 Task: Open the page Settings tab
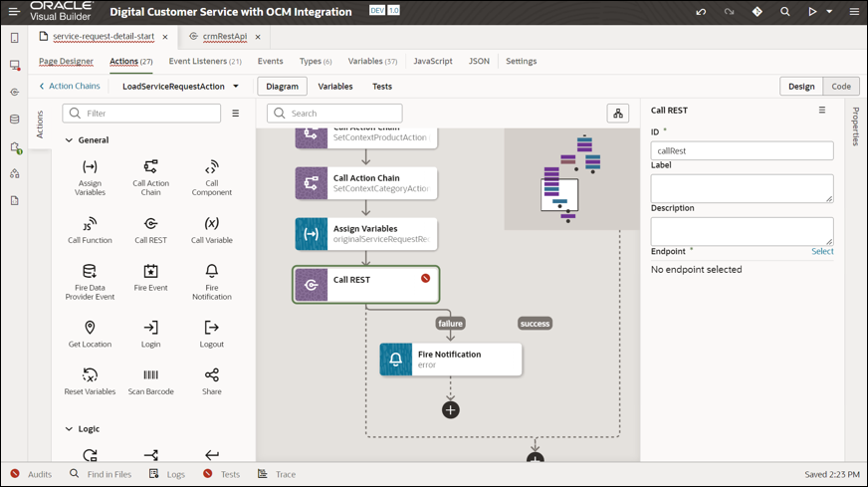521,61
